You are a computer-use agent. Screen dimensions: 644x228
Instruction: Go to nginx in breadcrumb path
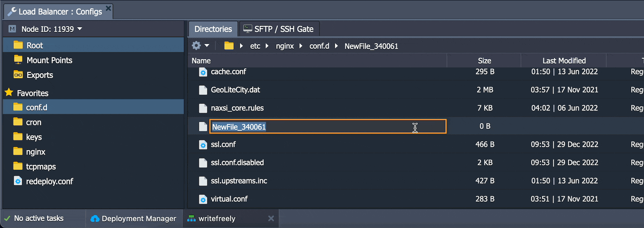point(285,46)
